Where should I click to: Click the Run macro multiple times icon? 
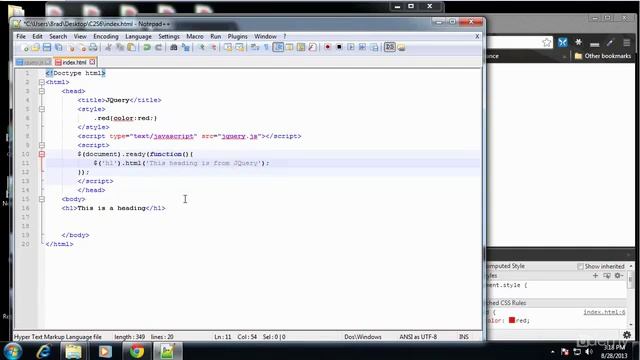[x=362, y=47]
